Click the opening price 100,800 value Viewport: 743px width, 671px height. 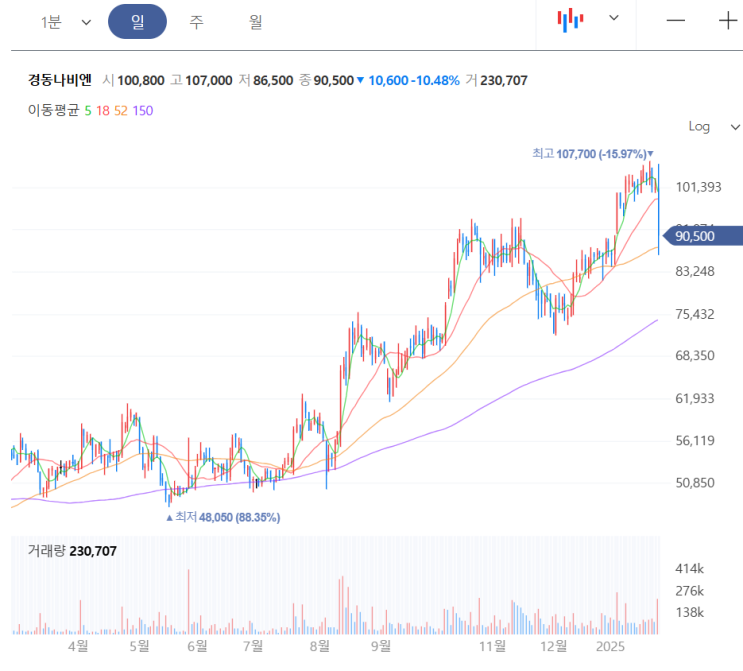(141, 81)
